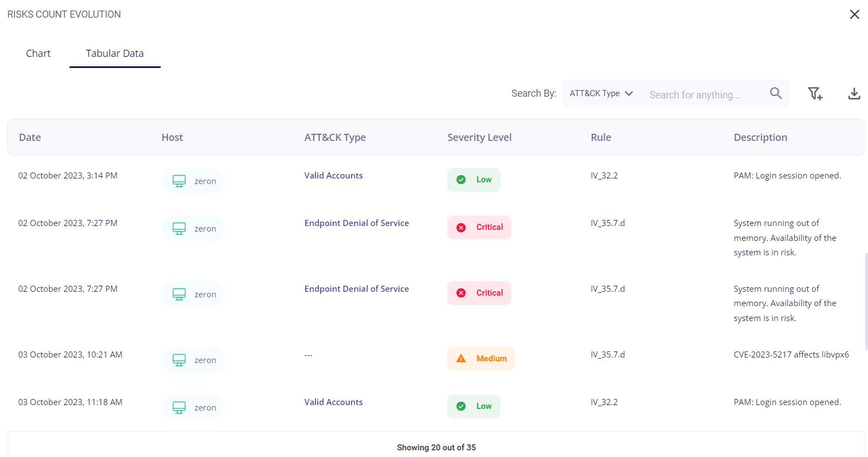Click rule IV_32.2 in 3:14 PM row
Viewport: 868px width, 457px height.
tap(604, 176)
